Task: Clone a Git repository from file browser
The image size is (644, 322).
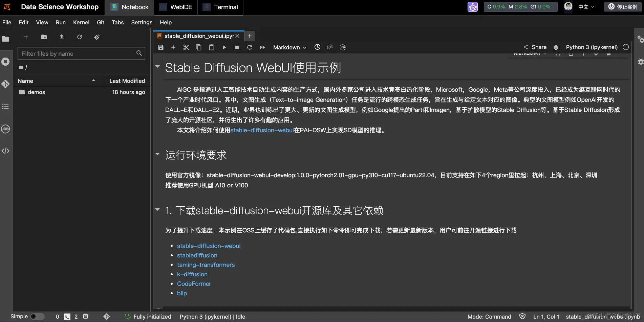Action: pyautogui.click(x=97, y=37)
